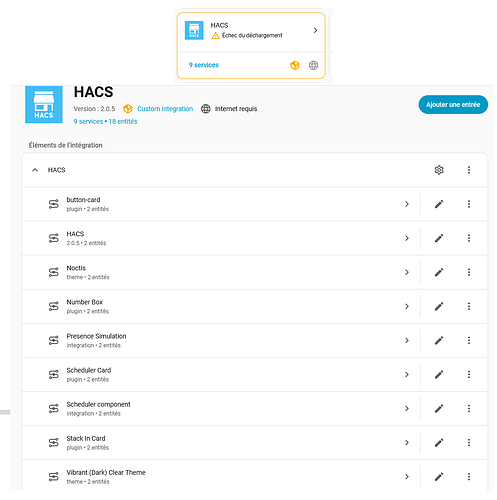Click the service icon beside Number Box

pos(54,306)
